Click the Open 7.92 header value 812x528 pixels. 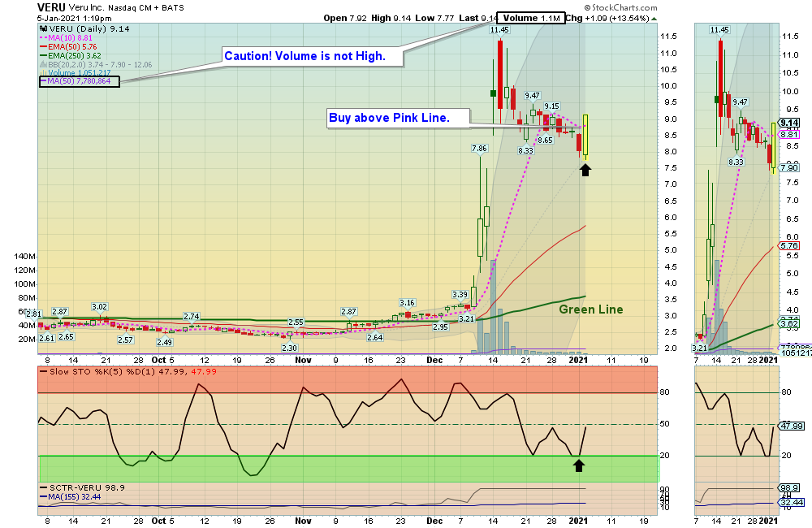coord(345,18)
